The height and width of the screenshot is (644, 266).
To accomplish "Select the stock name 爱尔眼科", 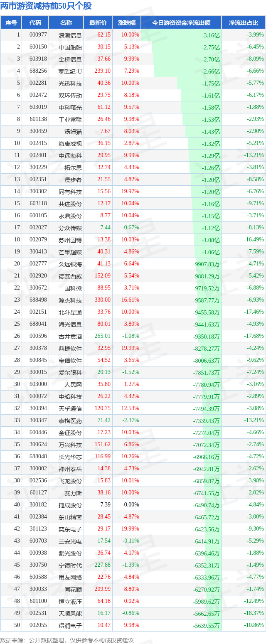I will pos(70,373).
